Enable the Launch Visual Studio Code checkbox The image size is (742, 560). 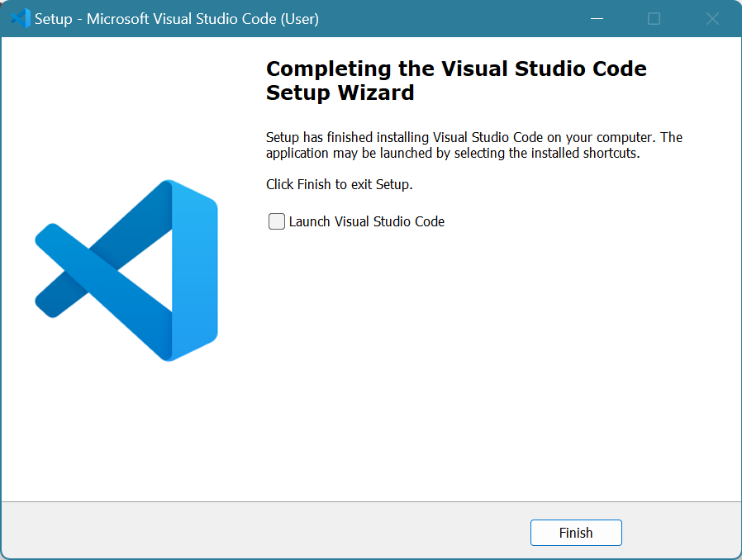point(277,221)
